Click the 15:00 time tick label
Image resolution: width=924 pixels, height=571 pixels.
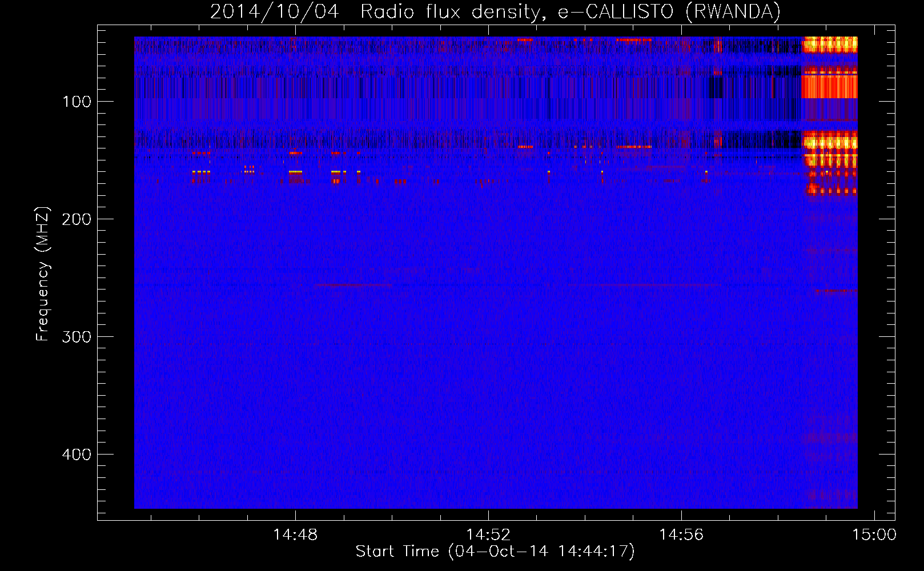pyautogui.click(x=874, y=535)
